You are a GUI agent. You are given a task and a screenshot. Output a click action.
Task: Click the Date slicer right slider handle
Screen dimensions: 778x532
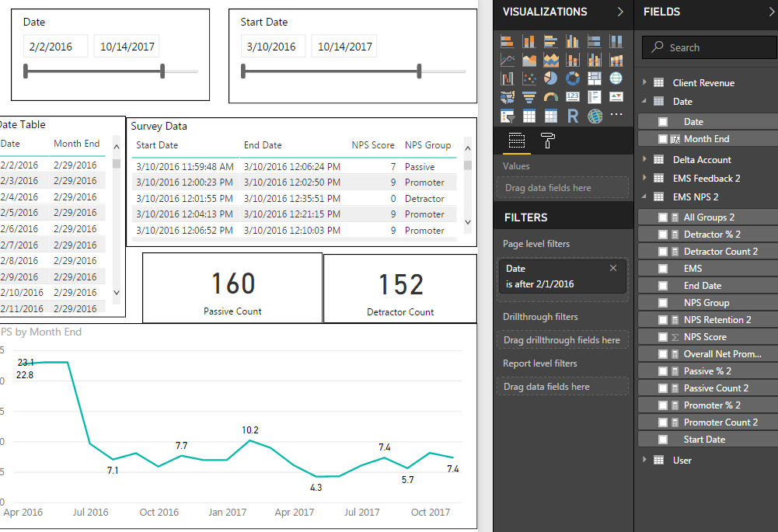pos(162,71)
